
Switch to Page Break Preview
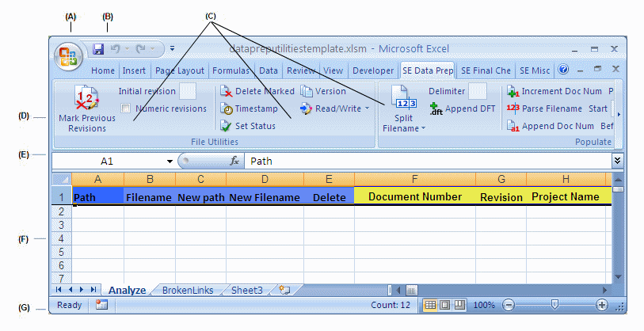tap(459, 305)
